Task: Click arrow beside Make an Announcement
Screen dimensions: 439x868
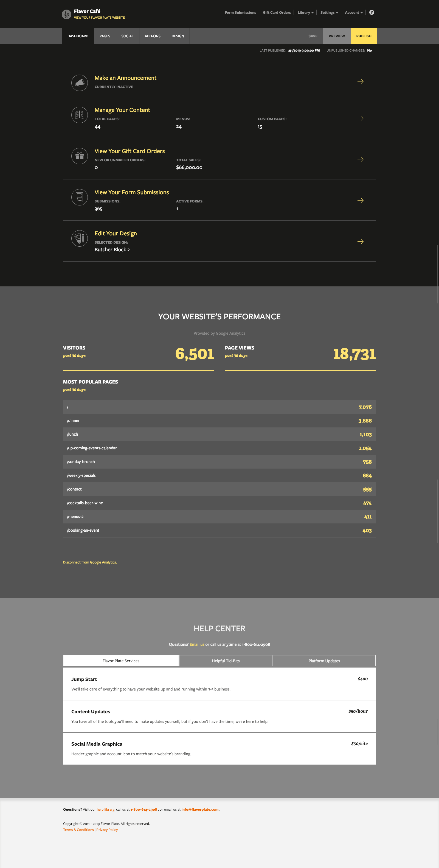Action: [x=360, y=81]
